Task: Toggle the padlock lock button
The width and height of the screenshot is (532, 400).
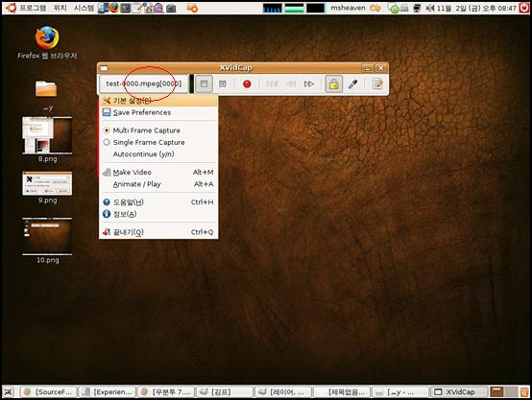Action: coord(334,83)
